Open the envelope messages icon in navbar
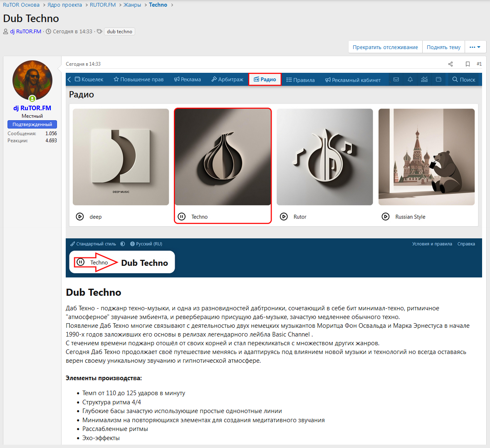 point(396,79)
